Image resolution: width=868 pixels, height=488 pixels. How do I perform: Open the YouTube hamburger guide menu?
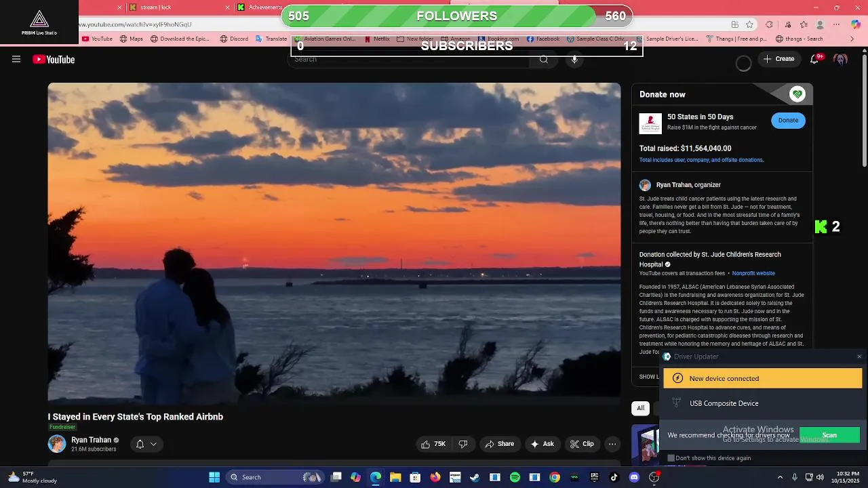click(x=16, y=60)
